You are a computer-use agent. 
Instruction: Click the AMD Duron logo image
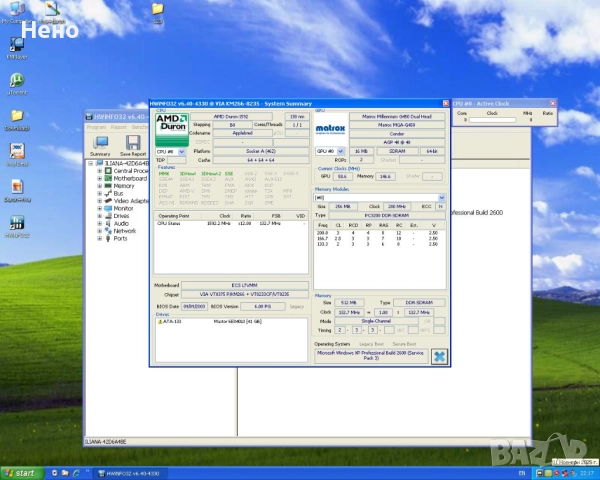[x=172, y=129]
